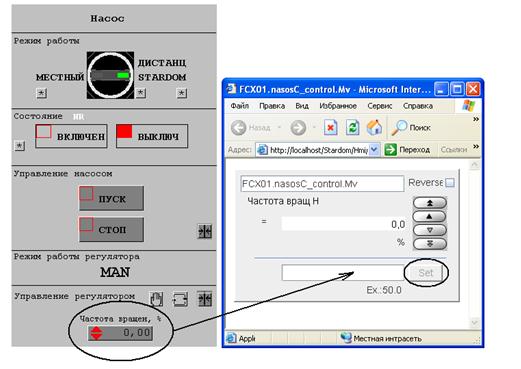Open the Правка menu
This screenshot has height=369, width=521.
272,106
